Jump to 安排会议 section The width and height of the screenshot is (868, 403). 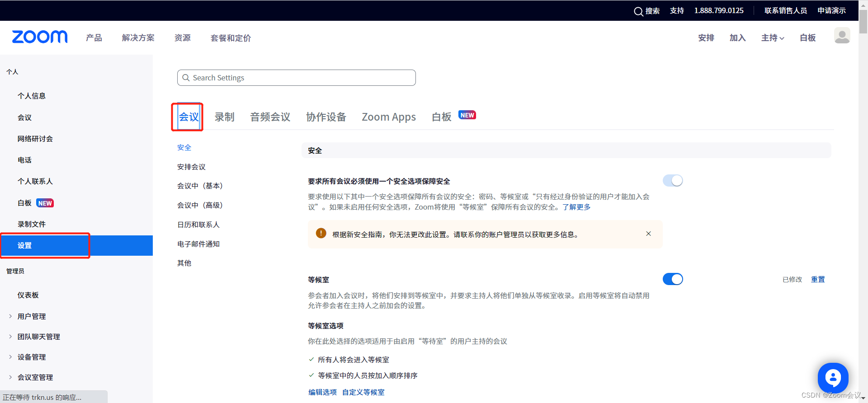click(x=191, y=167)
